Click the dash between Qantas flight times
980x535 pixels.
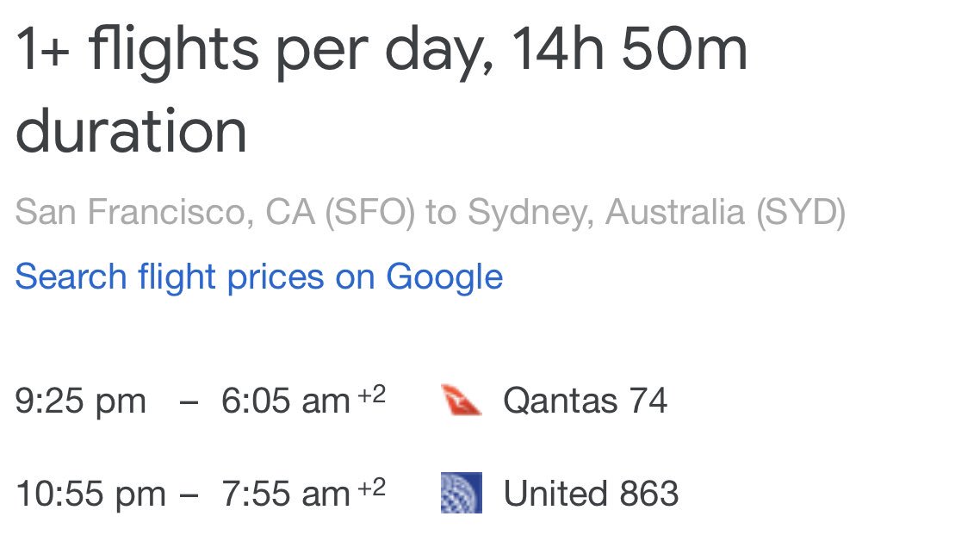pos(189,401)
